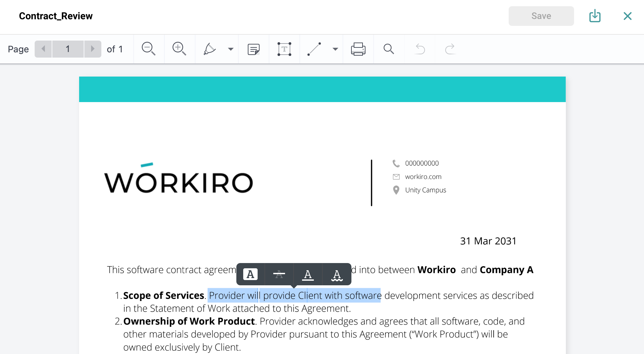Viewport: 644px width, 354px height.
Task: Redo the last undone change
Action: click(x=449, y=49)
